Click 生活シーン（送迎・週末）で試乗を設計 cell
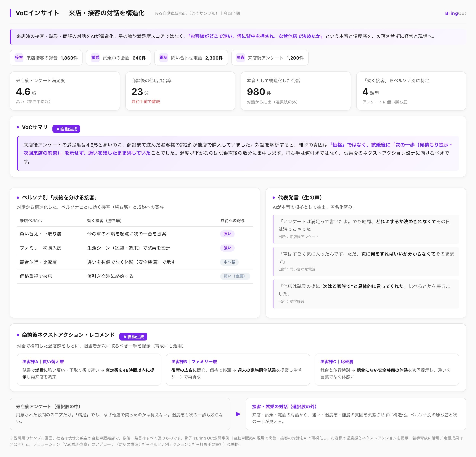Image resolution: width=476 pixels, height=457 pixels. [x=129, y=248]
